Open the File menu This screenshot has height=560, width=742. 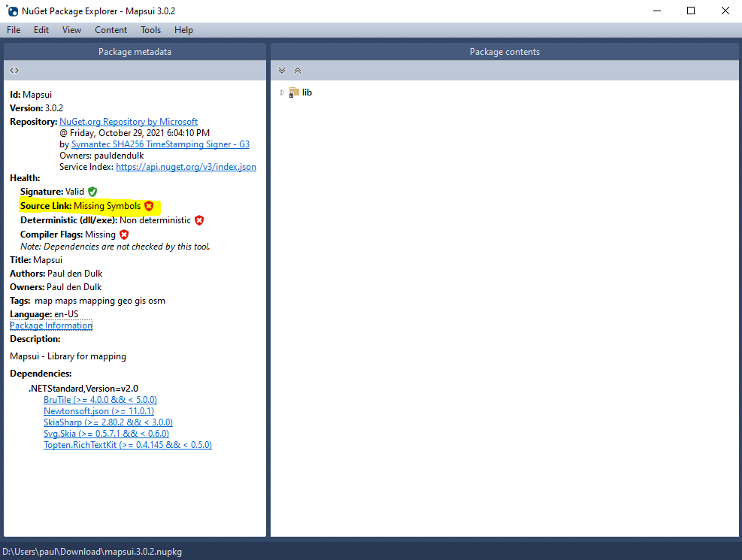click(x=13, y=30)
